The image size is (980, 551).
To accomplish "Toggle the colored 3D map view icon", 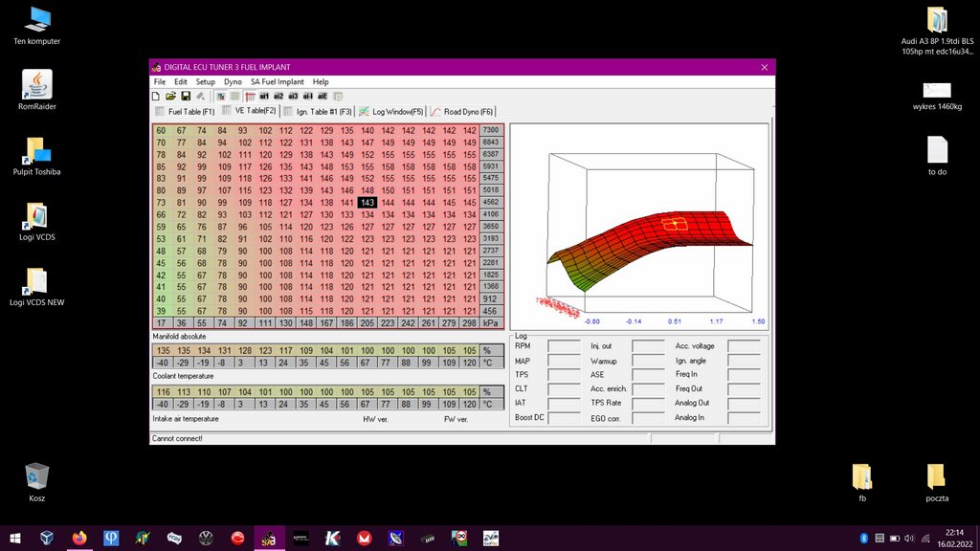I will click(221, 97).
